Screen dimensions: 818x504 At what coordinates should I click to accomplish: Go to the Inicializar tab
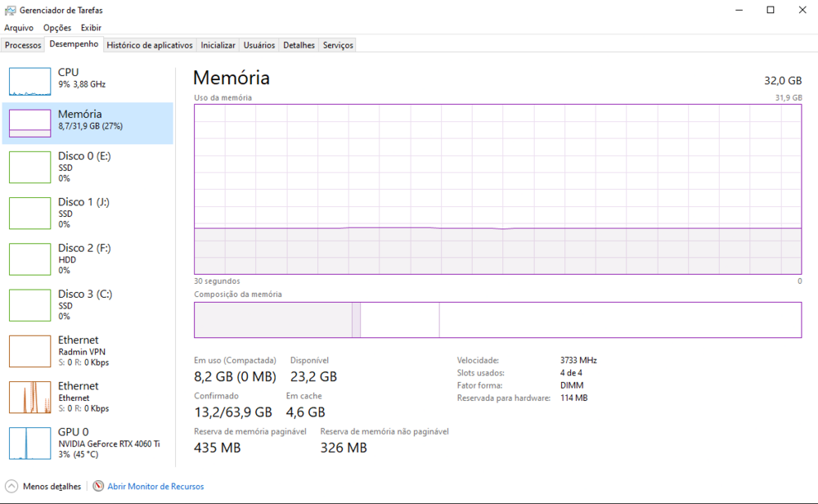point(218,45)
